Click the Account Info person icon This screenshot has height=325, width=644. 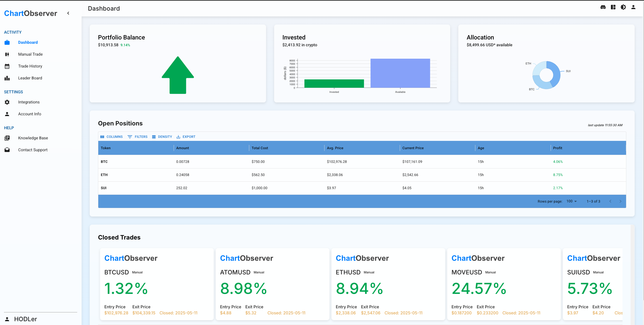coord(7,114)
